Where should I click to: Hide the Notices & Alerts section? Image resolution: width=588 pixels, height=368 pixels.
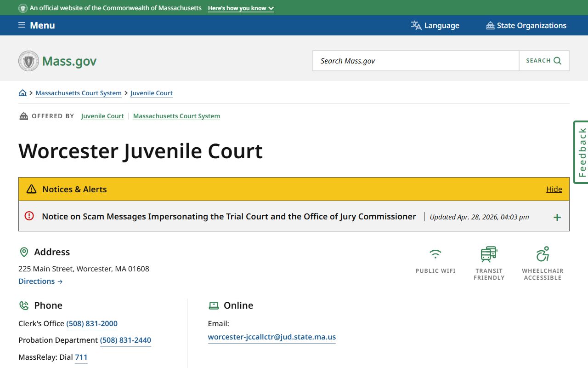554,189
